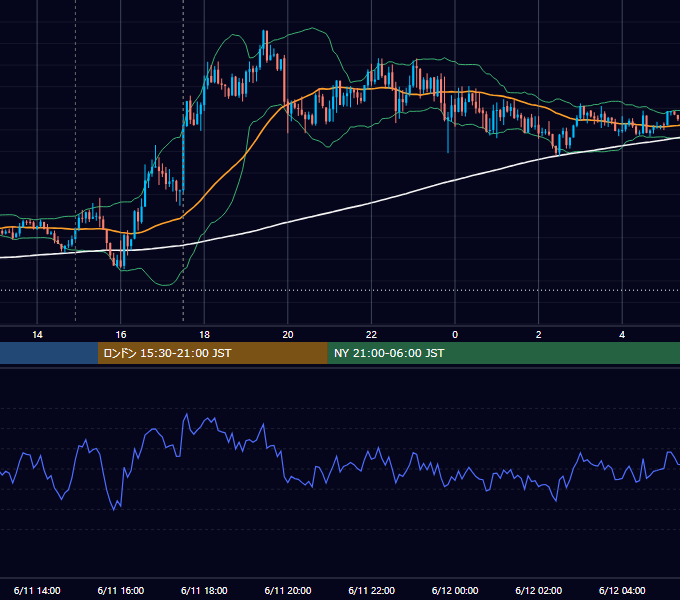This screenshot has width=680, height=600.
Task: Click the '6/12 04:00' date label
Action: [x=622, y=590]
